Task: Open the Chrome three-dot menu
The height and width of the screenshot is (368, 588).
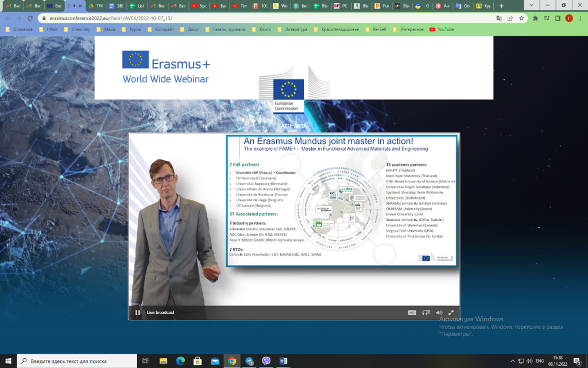Action: (x=580, y=18)
